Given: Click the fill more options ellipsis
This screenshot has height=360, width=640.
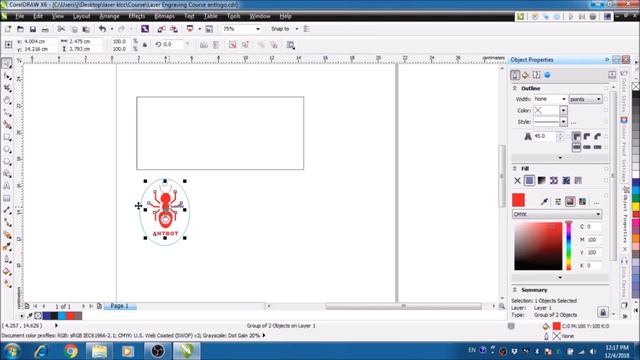Looking at the screenshot, I should (x=596, y=202).
